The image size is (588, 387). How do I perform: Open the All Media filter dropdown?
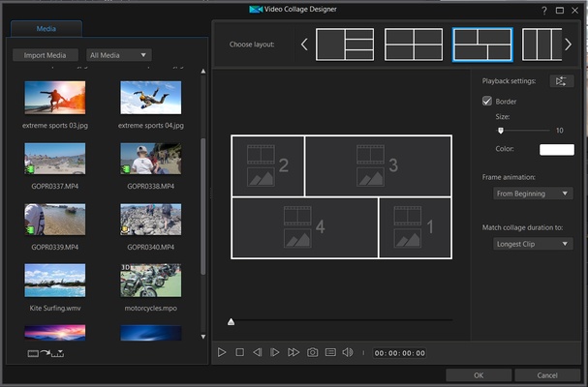tap(119, 55)
